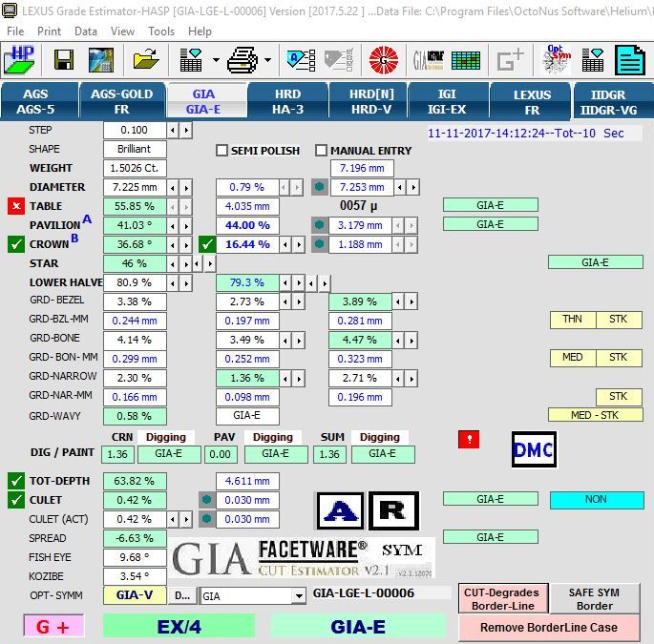Click the red G wheel icon
654x644 pixels.
coord(384,59)
